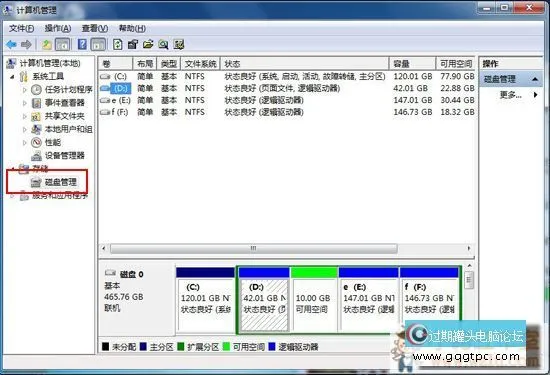Select the (C:) partition block
Screen dimensions: 550x375
point(206,299)
